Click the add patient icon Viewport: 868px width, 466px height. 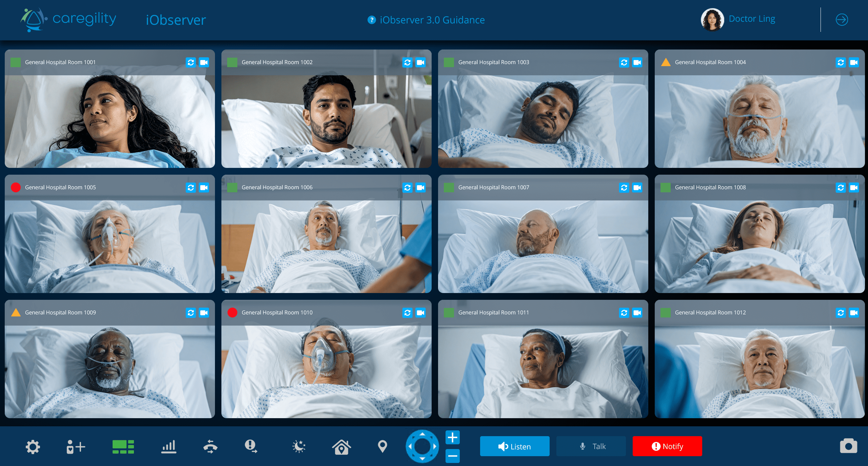[x=75, y=447]
